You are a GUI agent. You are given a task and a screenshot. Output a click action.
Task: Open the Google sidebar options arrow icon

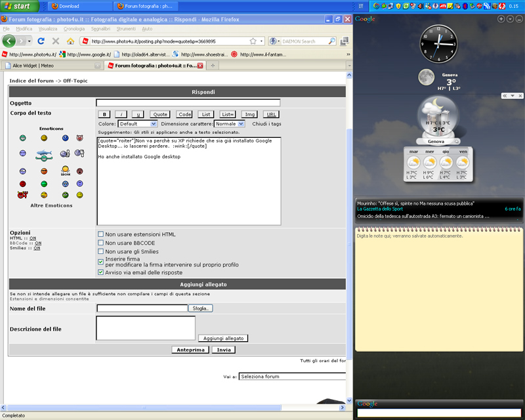pyautogui.click(x=510, y=19)
